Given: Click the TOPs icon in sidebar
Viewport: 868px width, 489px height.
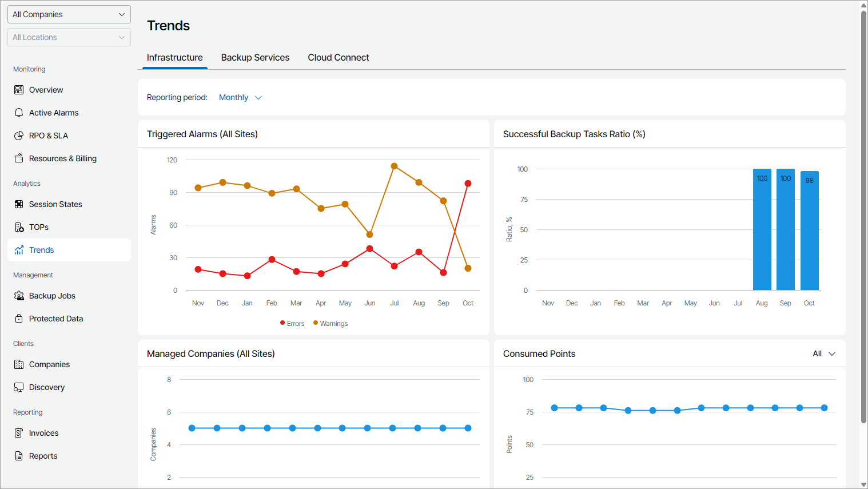Looking at the screenshot, I should [x=19, y=227].
